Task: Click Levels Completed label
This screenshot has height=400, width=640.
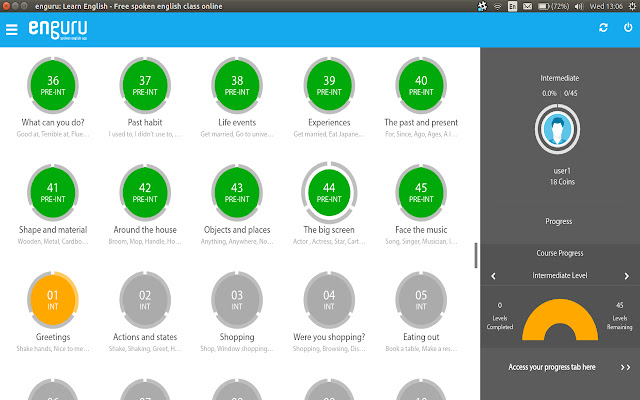Action: point(500,323)
